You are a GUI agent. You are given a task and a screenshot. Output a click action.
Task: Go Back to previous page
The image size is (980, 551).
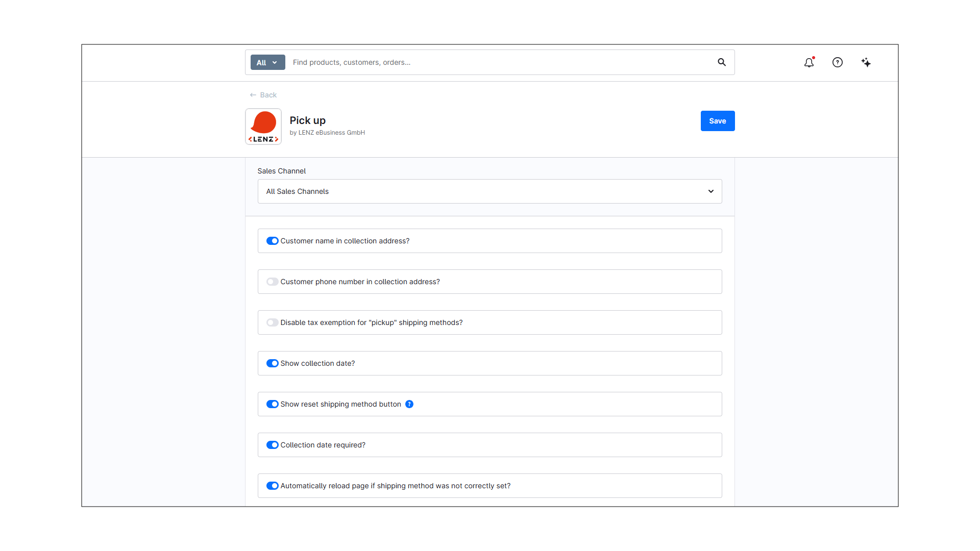pos(263,95)
